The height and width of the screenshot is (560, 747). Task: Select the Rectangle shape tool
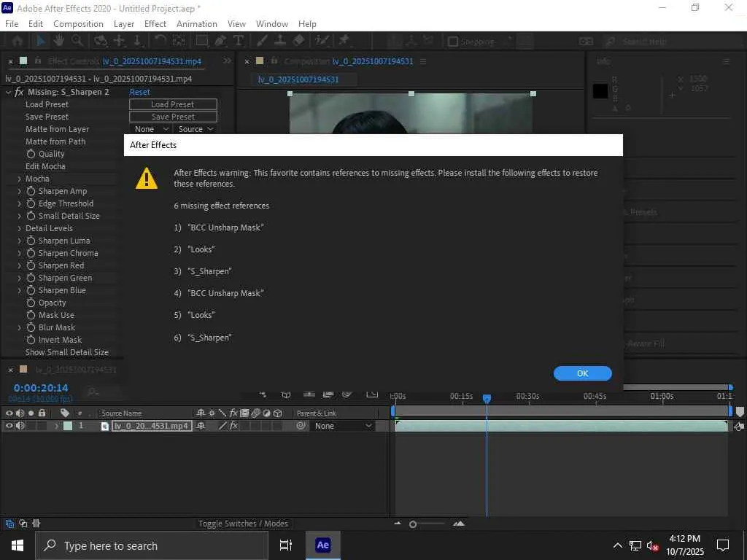202,41
